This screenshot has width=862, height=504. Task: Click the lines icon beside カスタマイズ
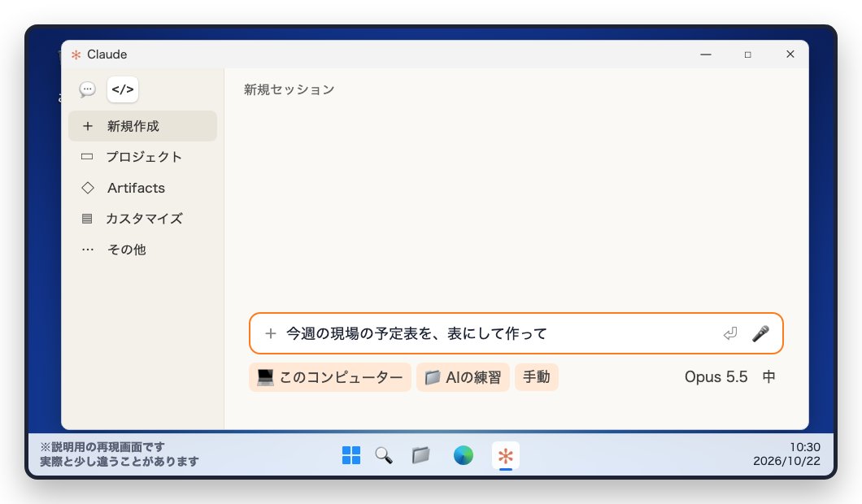click(87, 218)
